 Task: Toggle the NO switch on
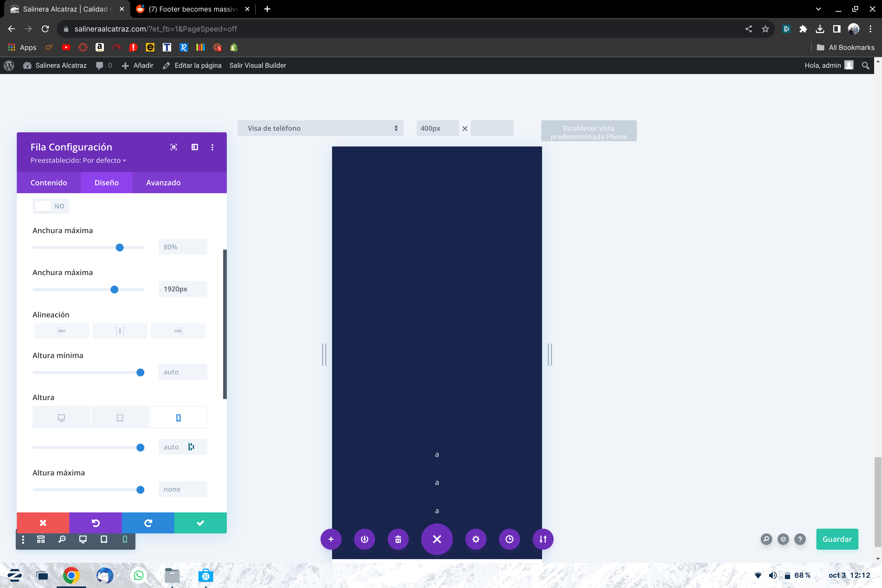coord(51,206)
